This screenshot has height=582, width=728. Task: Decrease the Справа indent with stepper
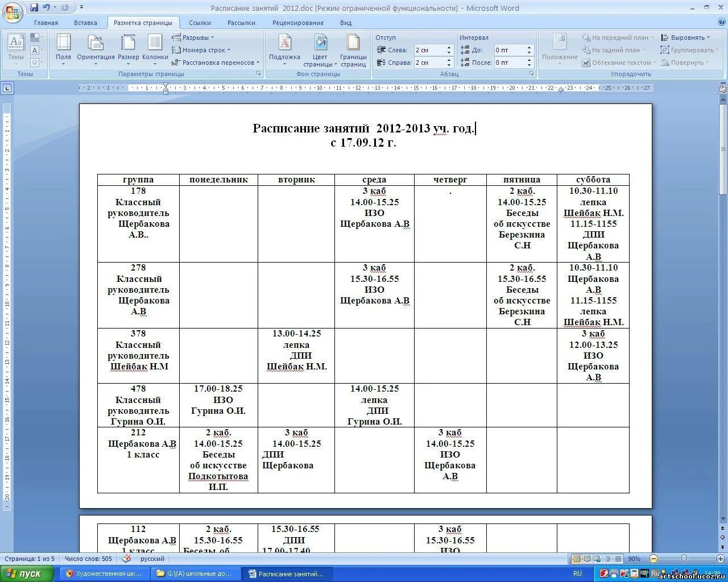[x=449, y=65]
